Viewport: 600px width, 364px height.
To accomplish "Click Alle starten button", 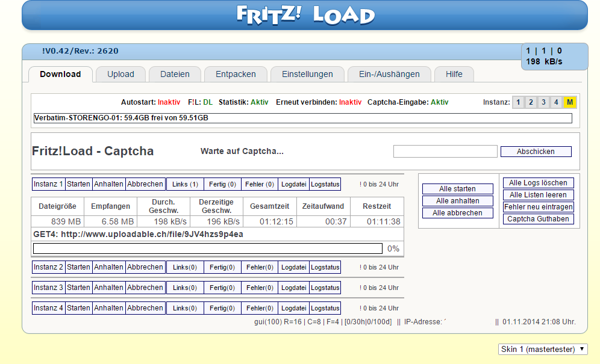I will [458, 189].
